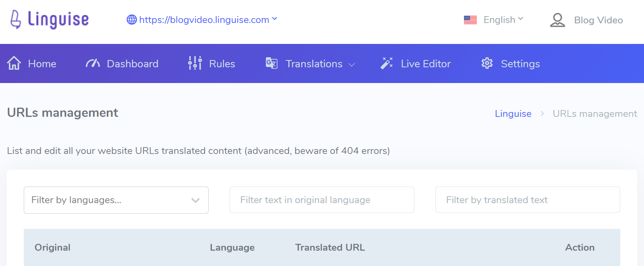Viewport: 644px width, 266px height.
Task: Click the Translated URL column header
Action: [330, 247]
